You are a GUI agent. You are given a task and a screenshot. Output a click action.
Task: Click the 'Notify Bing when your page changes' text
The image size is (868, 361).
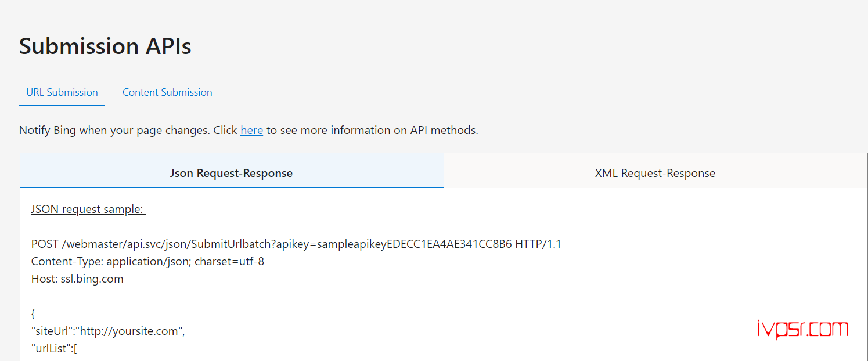(114, 130)
